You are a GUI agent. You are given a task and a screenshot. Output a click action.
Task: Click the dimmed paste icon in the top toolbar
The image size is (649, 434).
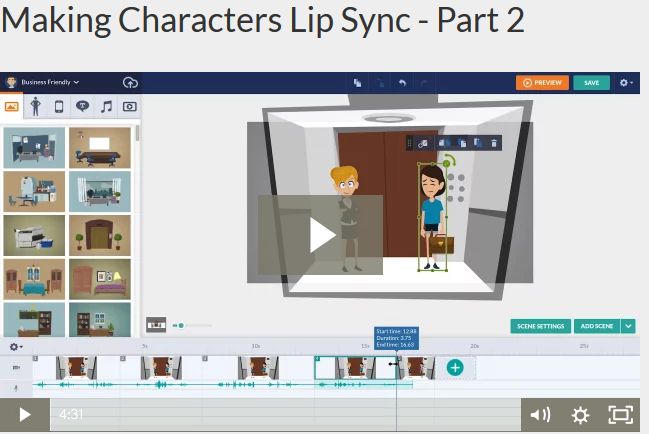[x=379, y=83]
